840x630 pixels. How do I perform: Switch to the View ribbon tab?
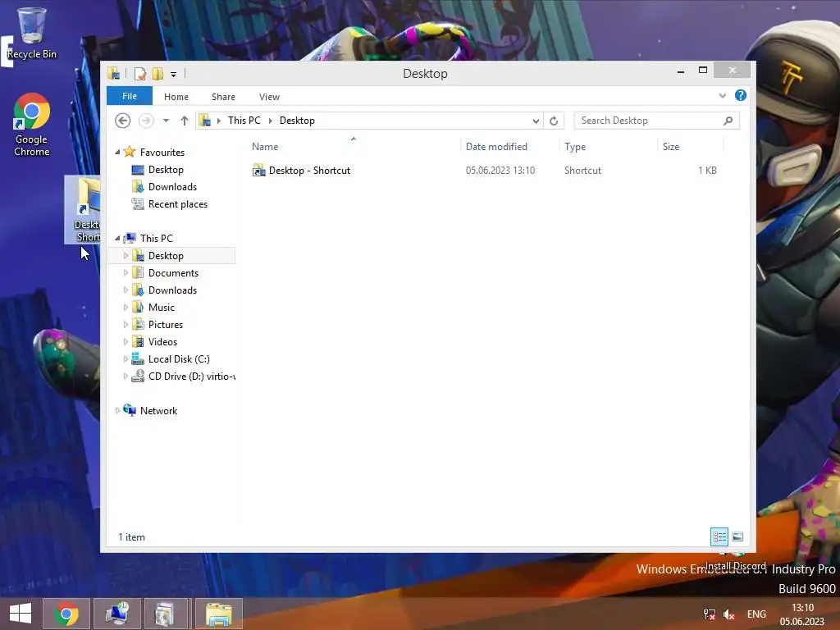coord(269,97)
